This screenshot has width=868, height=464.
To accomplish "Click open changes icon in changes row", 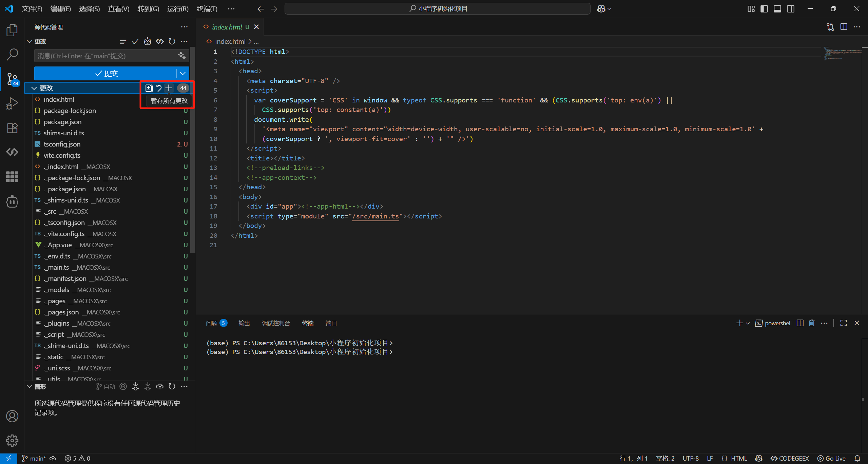I will 149,88.
